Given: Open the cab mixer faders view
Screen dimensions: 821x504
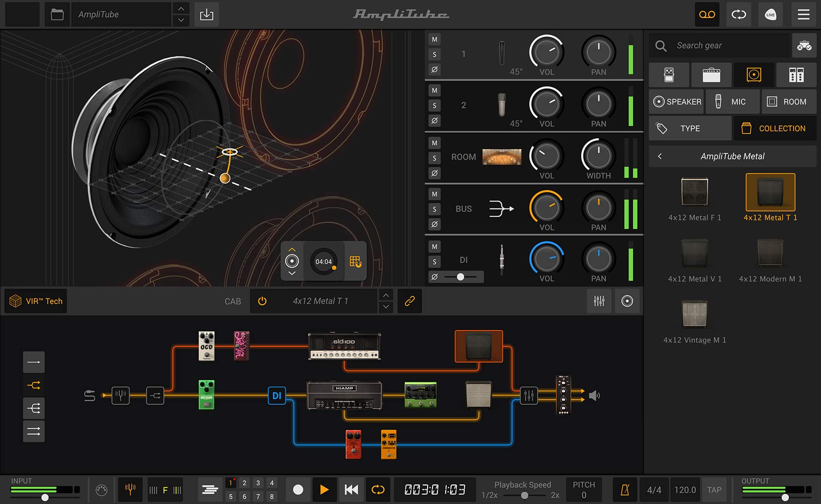Looking at the screenshot, I should pos(599,301).
